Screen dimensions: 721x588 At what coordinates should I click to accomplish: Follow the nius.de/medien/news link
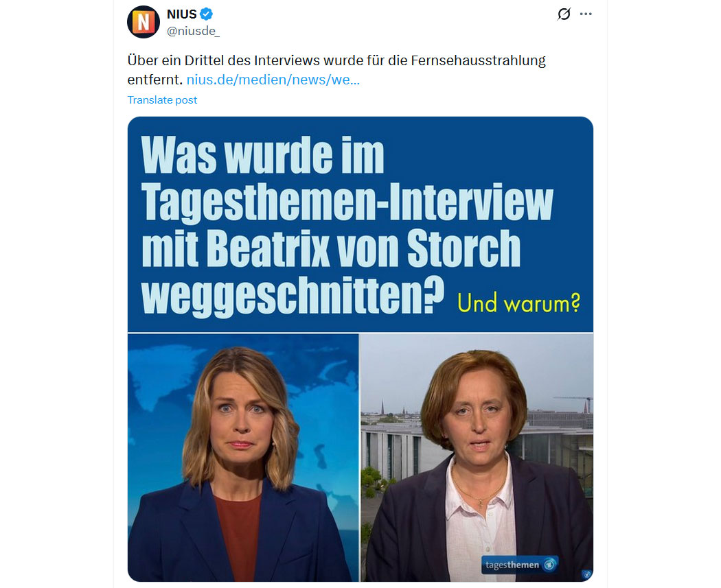273,80
